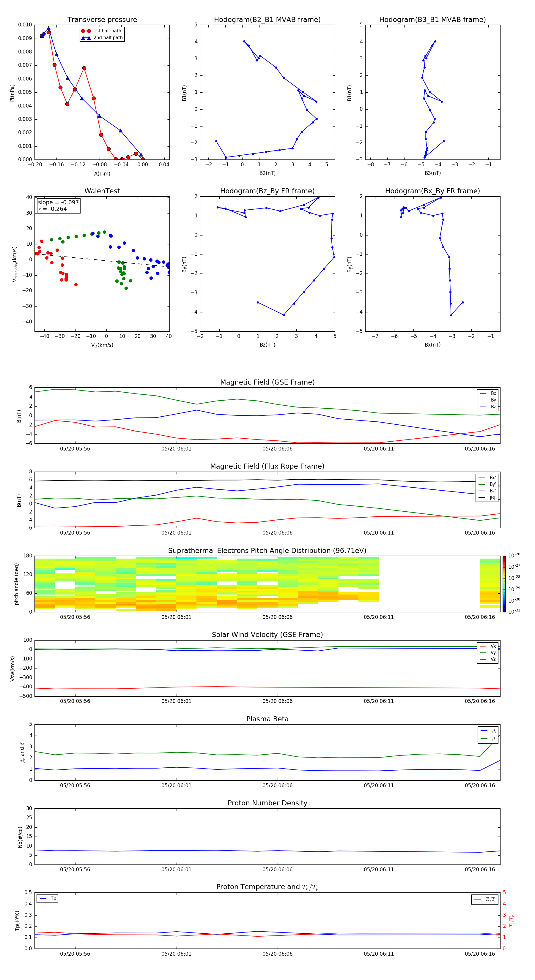Click the 'Bz(nT)' x-axis label
Image resolution: width=535 pixels, height=980 pixels.
click(267, 345)
